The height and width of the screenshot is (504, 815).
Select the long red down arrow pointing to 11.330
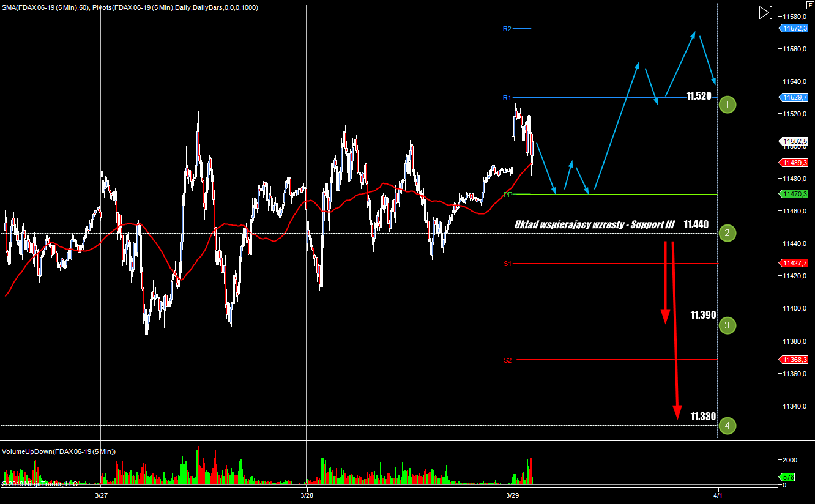[675, 330]
